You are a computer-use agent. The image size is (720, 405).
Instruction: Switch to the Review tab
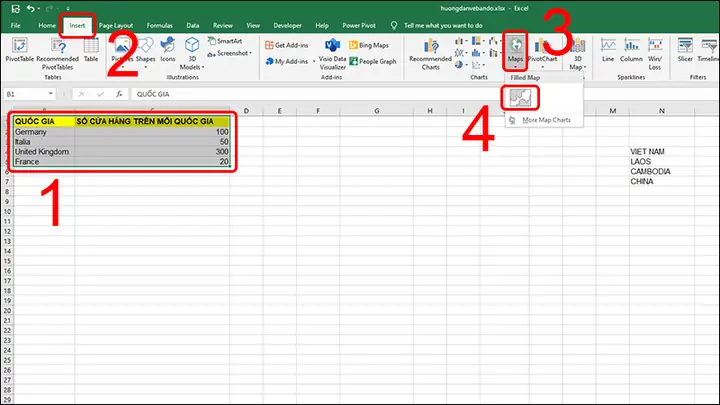coord(223,25)
